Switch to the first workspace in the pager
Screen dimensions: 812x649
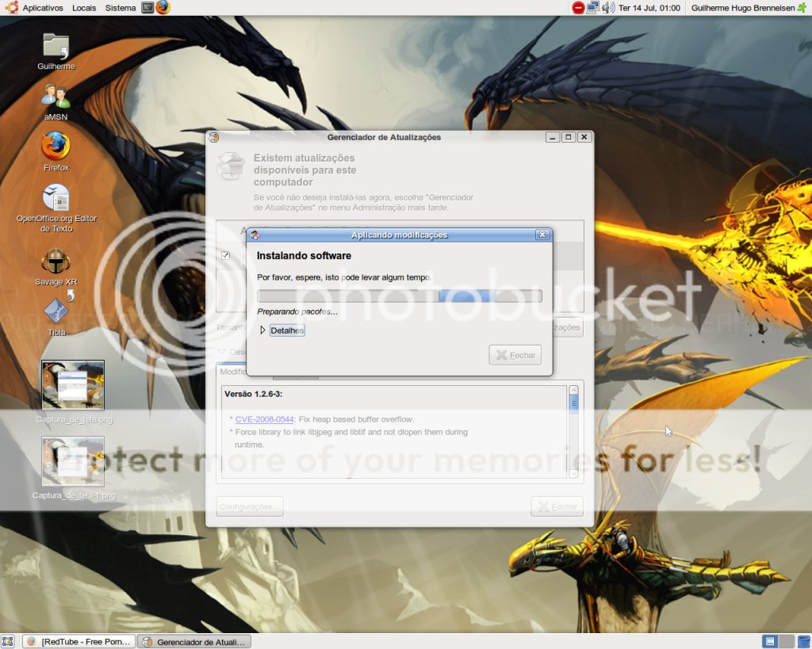tap(770, 642)
